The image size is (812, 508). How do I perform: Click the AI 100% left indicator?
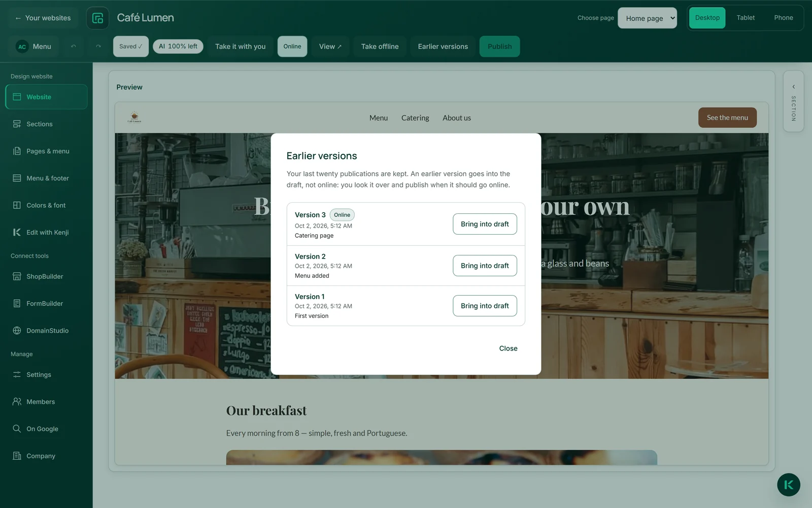[x=178, y=46]
